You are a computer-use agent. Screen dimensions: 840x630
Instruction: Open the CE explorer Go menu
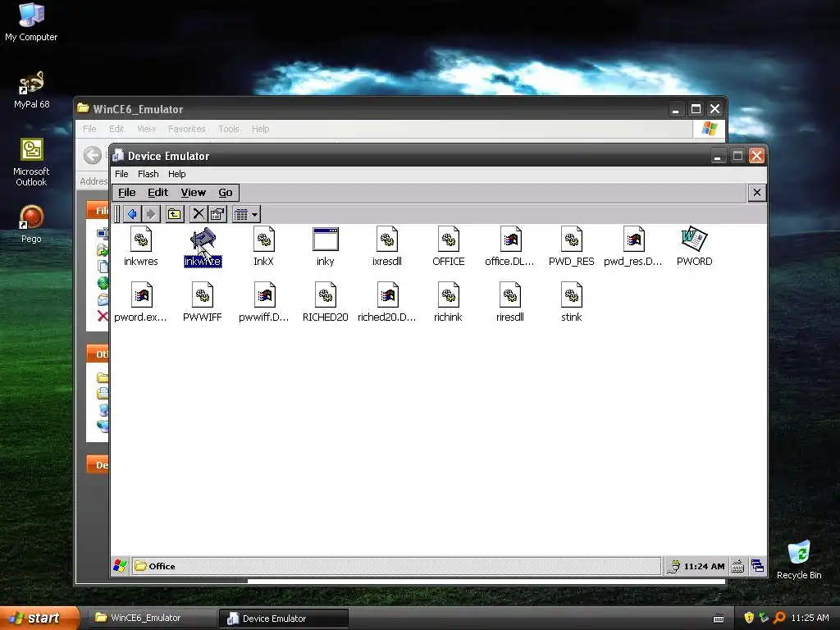[x=226, y=192]
